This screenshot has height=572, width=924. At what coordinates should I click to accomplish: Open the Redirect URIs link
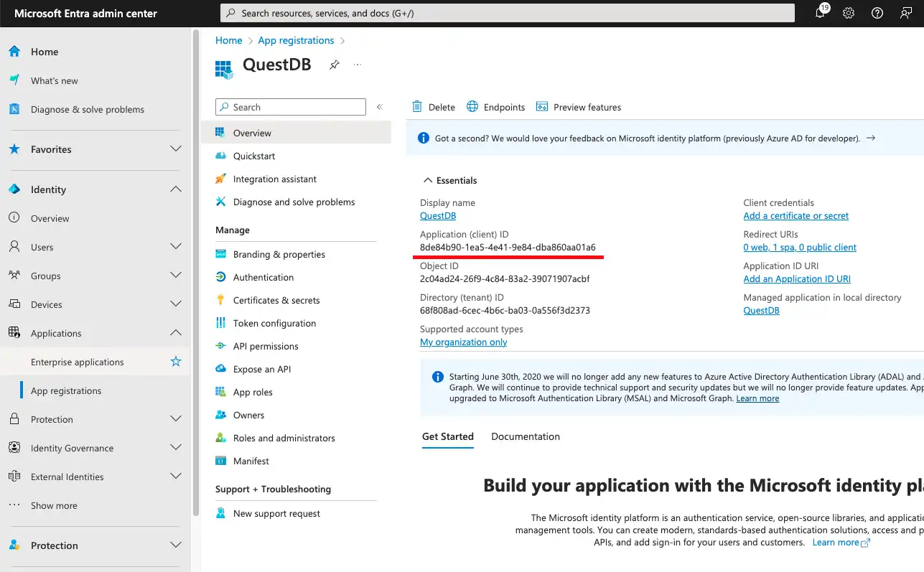[800, 247]
